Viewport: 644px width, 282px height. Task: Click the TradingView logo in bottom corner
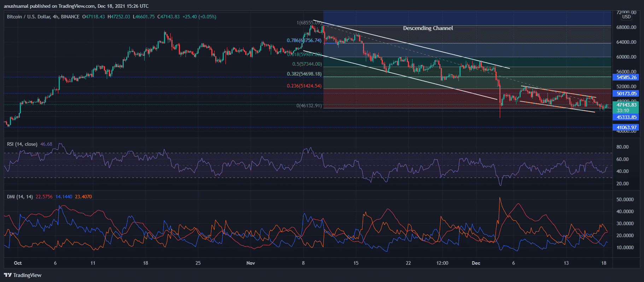(x=23, y=275)
